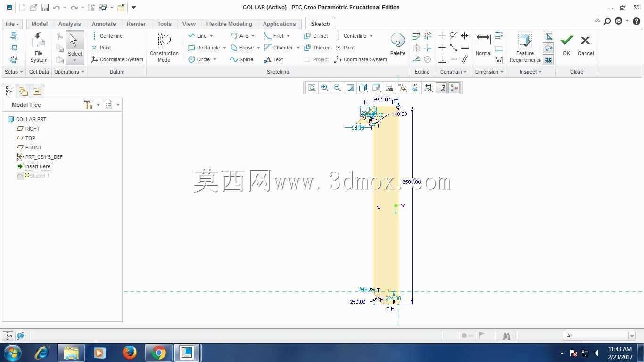This screenshot has width=644, height=362.
Task: Expand the Circle dropdown arrow
Action: click(x=215, y=59)
